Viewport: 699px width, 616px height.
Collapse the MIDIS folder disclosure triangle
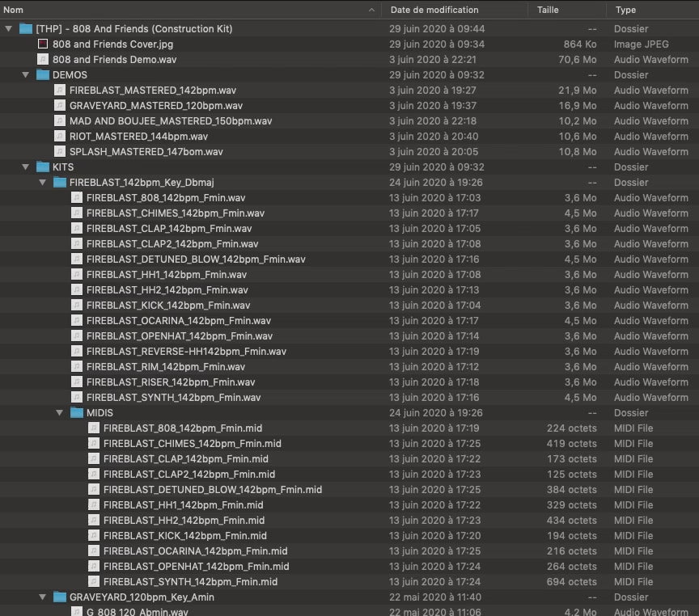(x=60, y=412)
